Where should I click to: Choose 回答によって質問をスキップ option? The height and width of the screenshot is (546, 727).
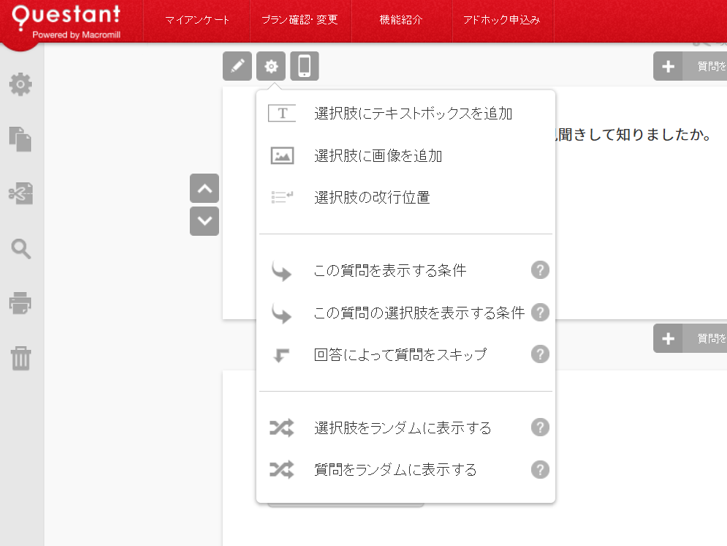point(400,355)
